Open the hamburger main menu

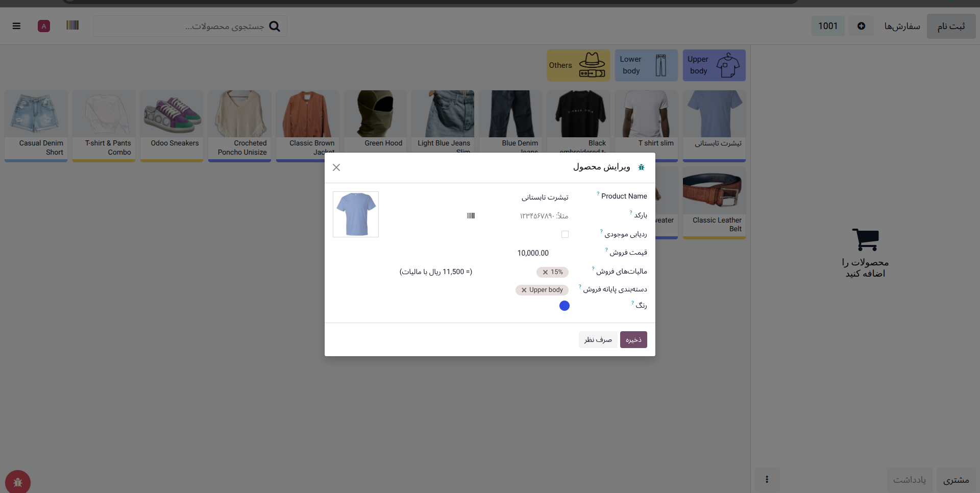pyautogui.click(x=16, y=26)
